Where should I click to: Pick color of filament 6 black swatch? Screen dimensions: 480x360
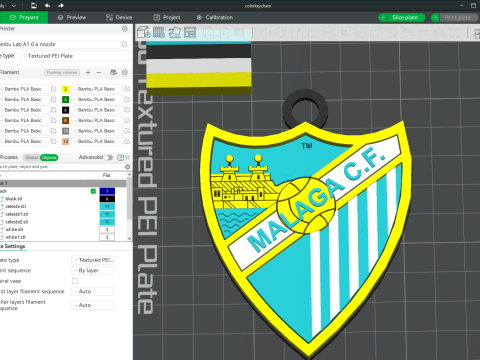[66, 110]
